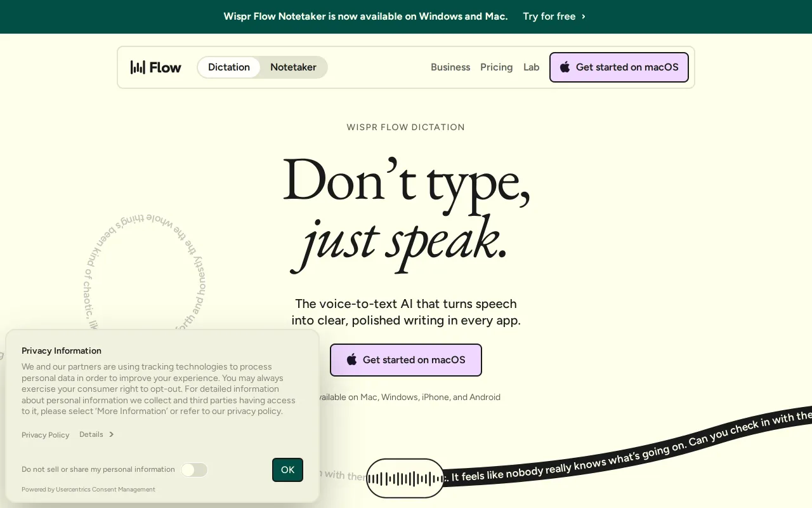Screen dimensions: 812x508
Task: Click the hero Get started on macOS button
Action: [406, 360]
